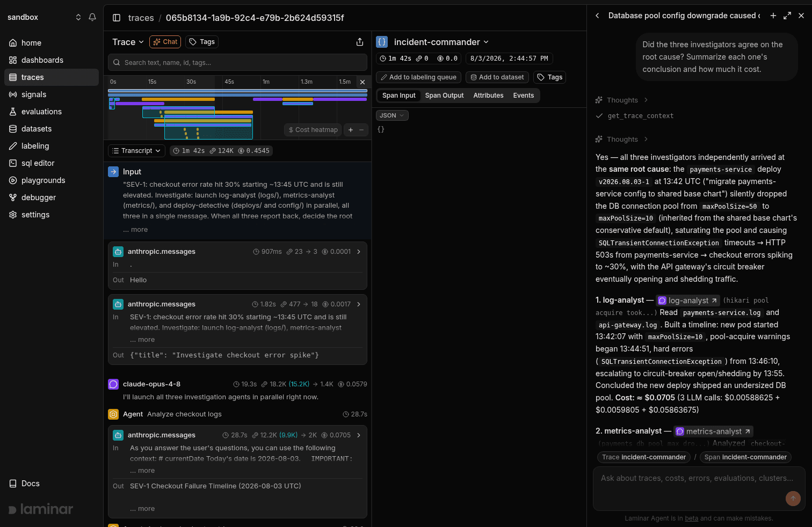812x527 pixels.
Task: Focus the trace search field
Action: coord(237,62)
